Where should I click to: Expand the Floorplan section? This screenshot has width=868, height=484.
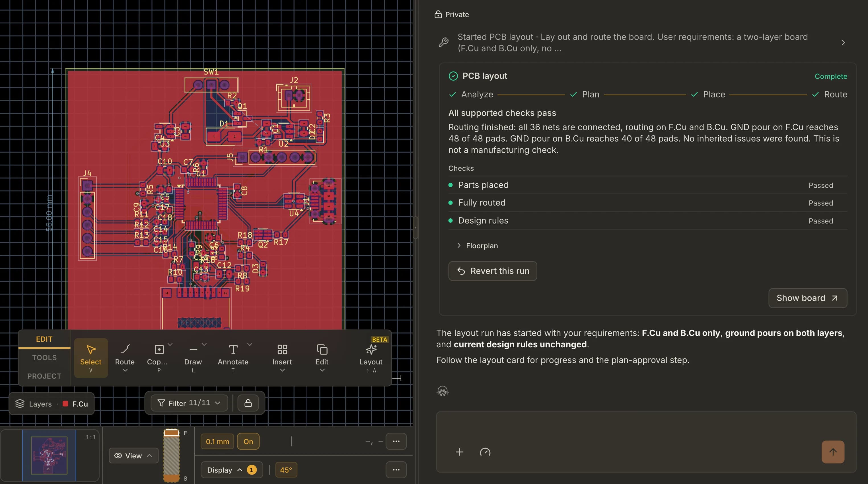point(478,246)
